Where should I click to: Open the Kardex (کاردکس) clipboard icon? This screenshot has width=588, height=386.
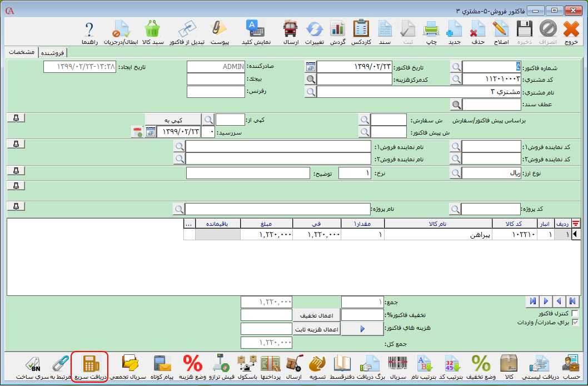[361, 29]
